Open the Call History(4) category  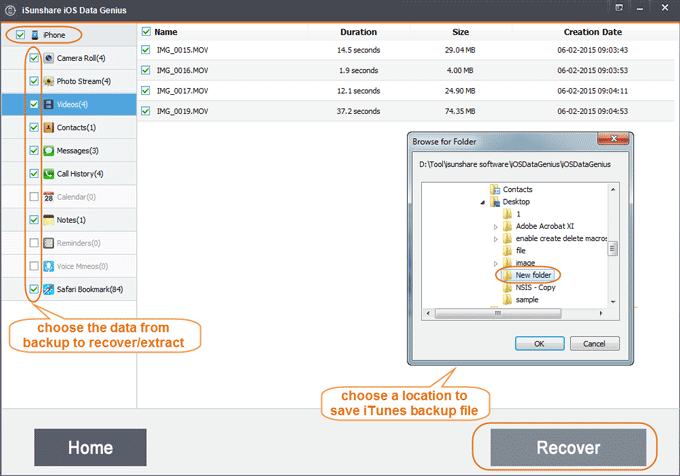pos(69,174)
